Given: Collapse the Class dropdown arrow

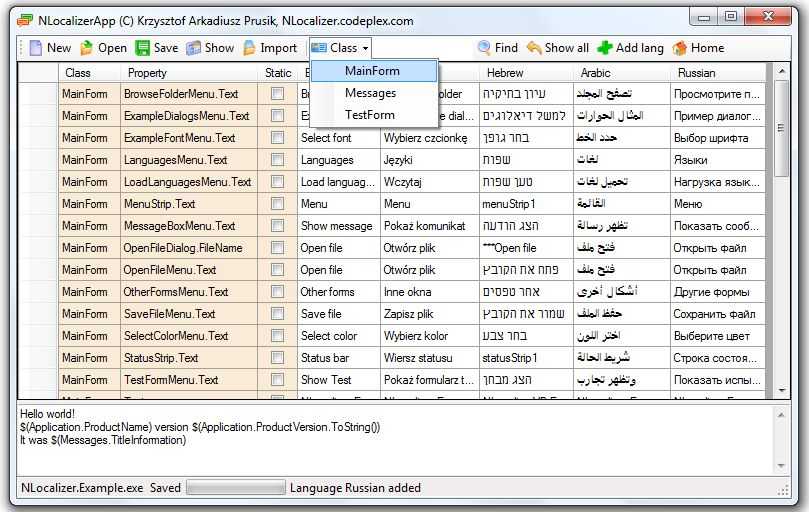Looking at the screenshot, I should [365, 49].
